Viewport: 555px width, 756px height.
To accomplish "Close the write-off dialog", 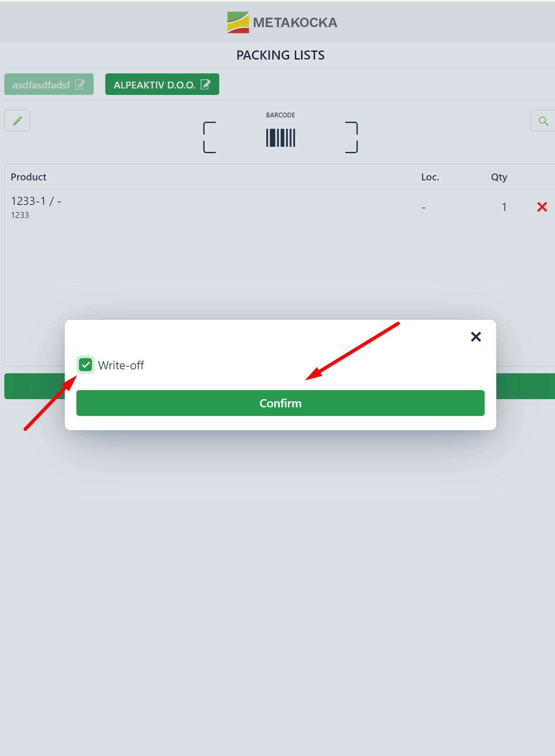I will [476, 337].
